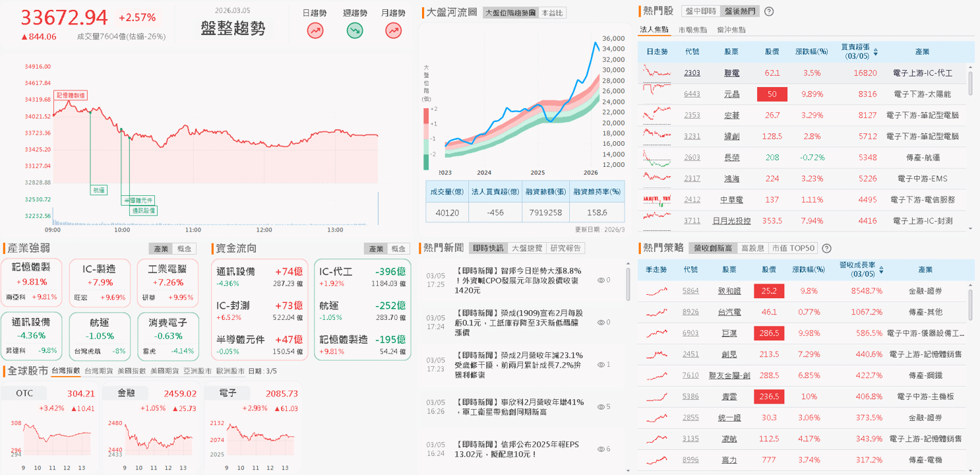Open 美國指數 in 全球股市
The height and width of the screenshot is (475, 980).
click(131, 371)
